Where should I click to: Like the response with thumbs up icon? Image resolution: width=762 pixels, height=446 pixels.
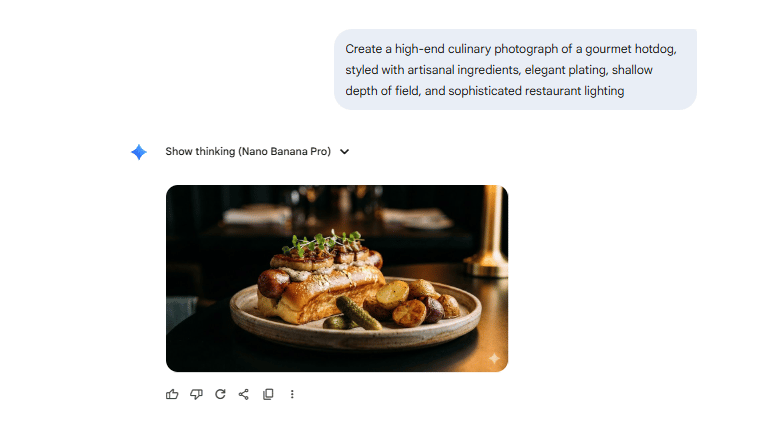[172, 394]
